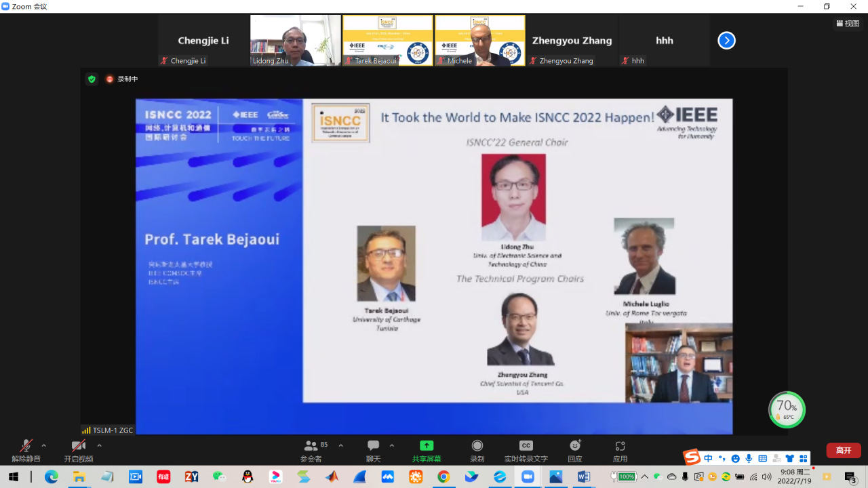Click the green meeting security shield
The image size is (868, 488).
92,79
